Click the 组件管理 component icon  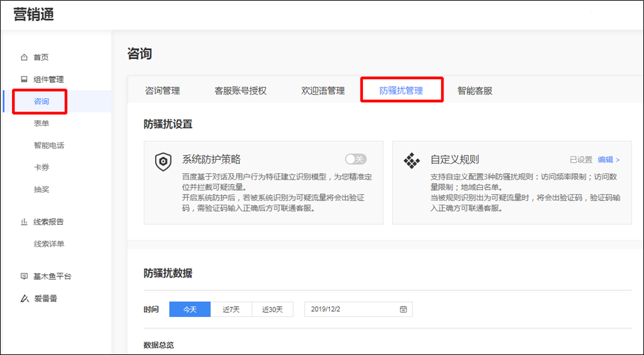24,79
